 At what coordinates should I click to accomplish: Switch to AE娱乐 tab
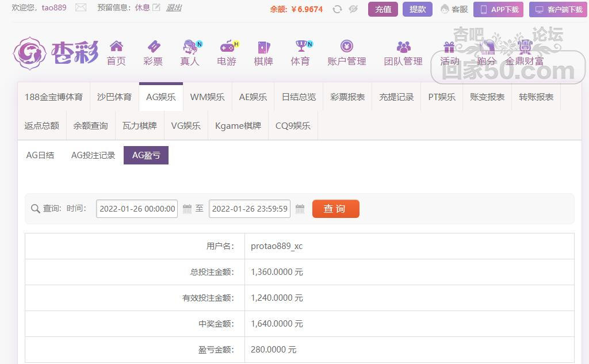(253, 97)
